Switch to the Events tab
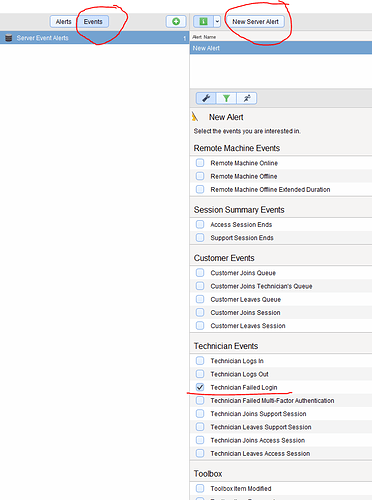This screenshot has width=372, height=500. point(93,22)
